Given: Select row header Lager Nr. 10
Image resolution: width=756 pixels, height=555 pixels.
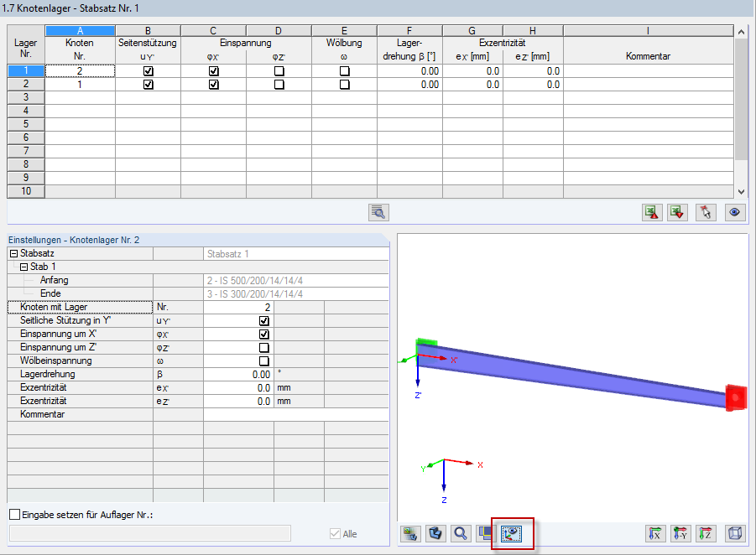Looking at the screenshot, I should tap(26, 191).
